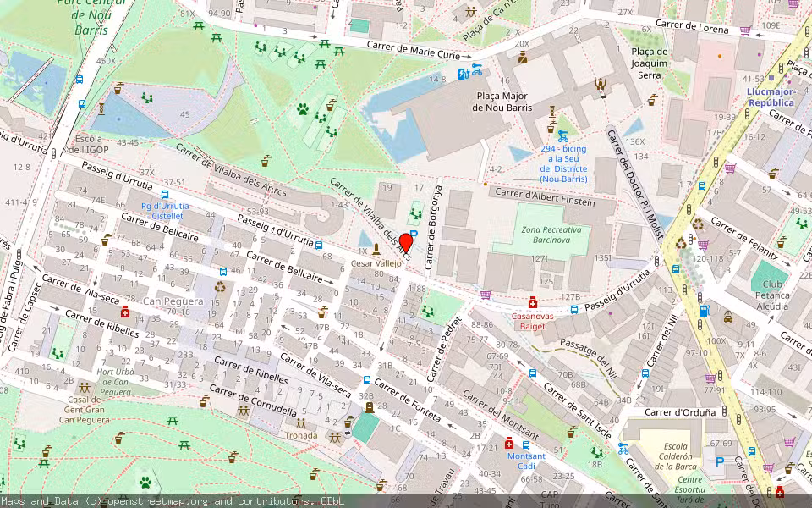Click the Montsant Cadí bus stop icon
Viewport: 812px width, 508px height.
pyautogui.click(x=526, y=444)
